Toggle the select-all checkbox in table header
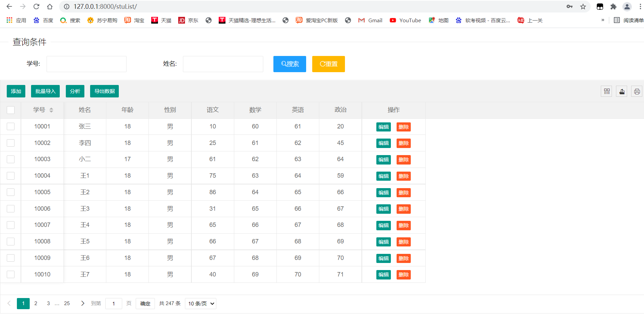The width and height of the screenshot is (644, 325). (x=11, y=110)
